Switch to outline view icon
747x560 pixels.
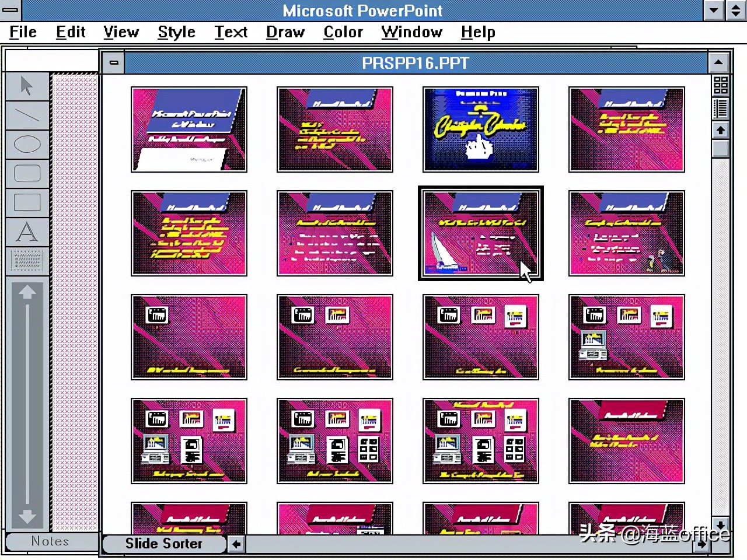pos(720,108)
